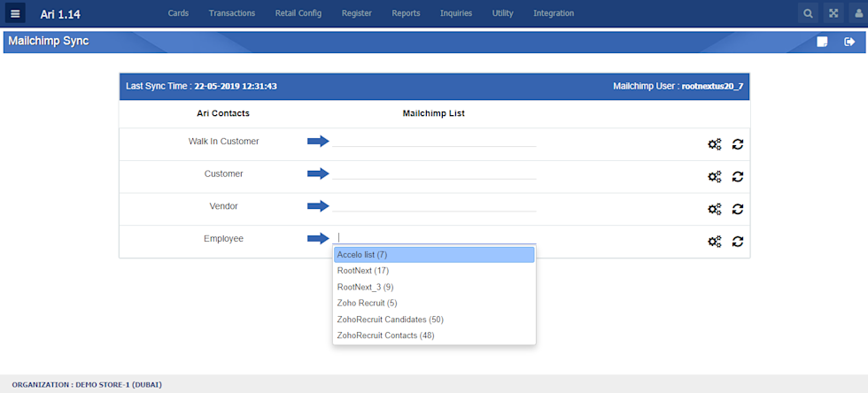This screenshot has width=868, height=393.
Task: Open settings gears for Customer row
Action: pyautogui.click(x=715, y=176)
